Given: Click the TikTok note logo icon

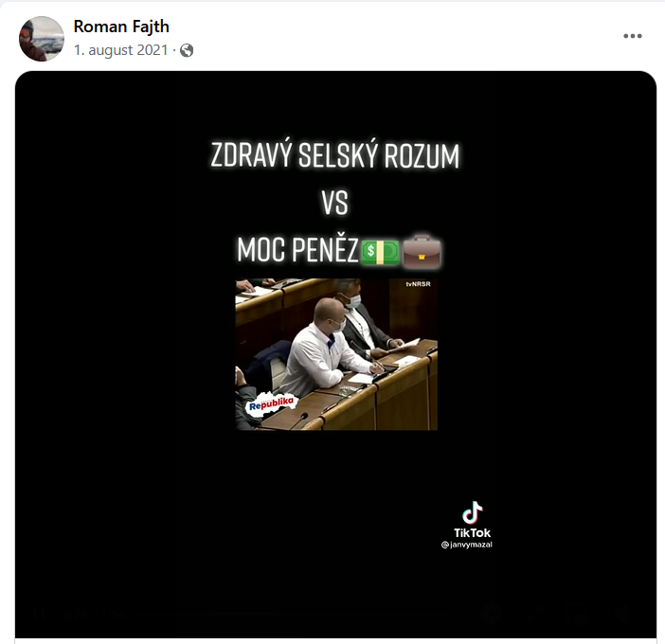Looking at the screenshot, I should (473, 512).
